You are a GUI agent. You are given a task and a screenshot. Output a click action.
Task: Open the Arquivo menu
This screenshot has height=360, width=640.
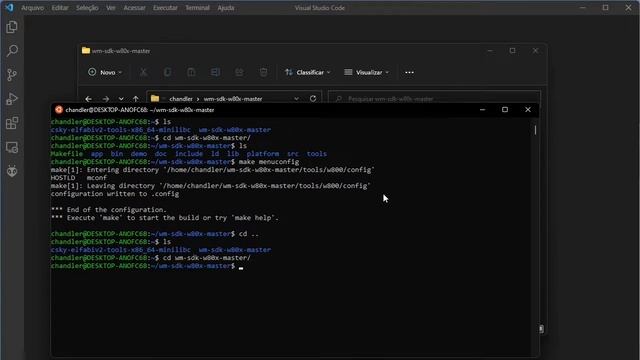pyautogui.click(x=33, y=8)
